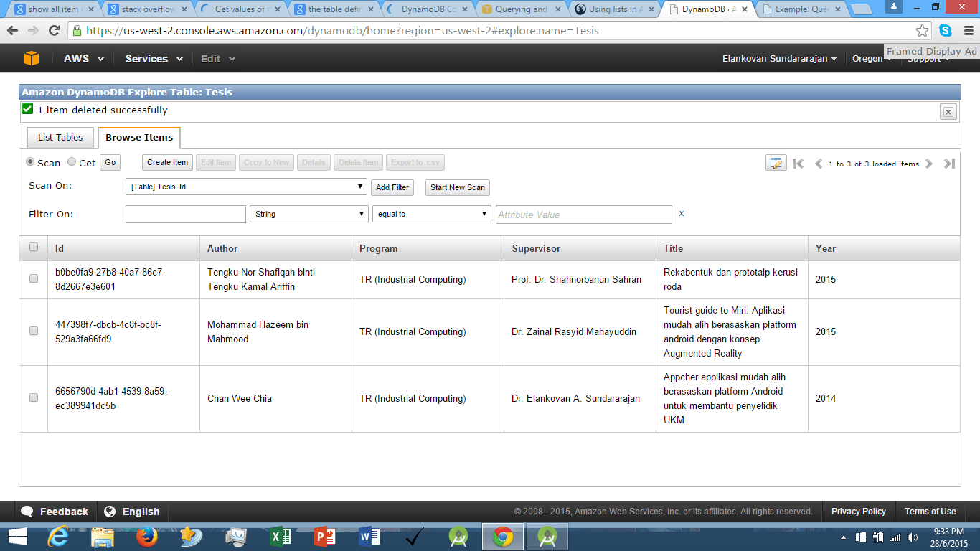The image size is (980, 551).
Task: Open the first Android Studio taskbar icon
Action: coord(458,537)
